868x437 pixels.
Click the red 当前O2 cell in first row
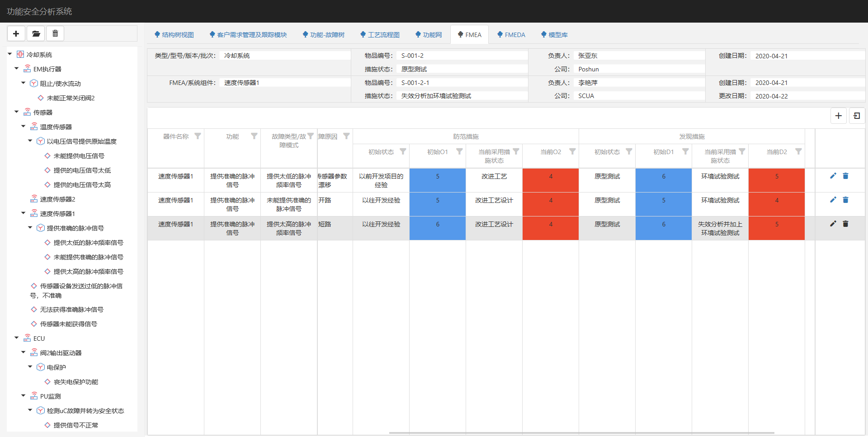coord(550,180)
